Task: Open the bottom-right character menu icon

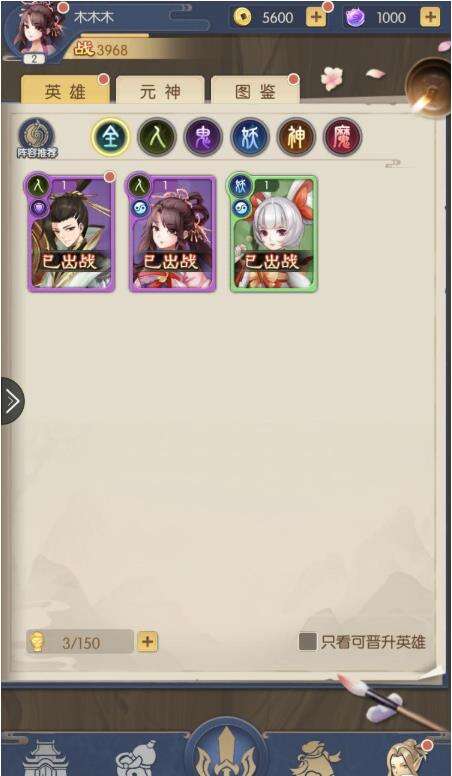Action: (x=407, y=757)
